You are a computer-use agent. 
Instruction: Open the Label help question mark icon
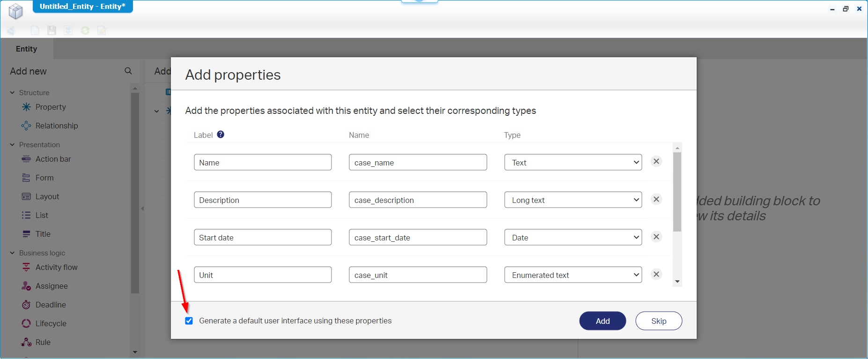221,135
